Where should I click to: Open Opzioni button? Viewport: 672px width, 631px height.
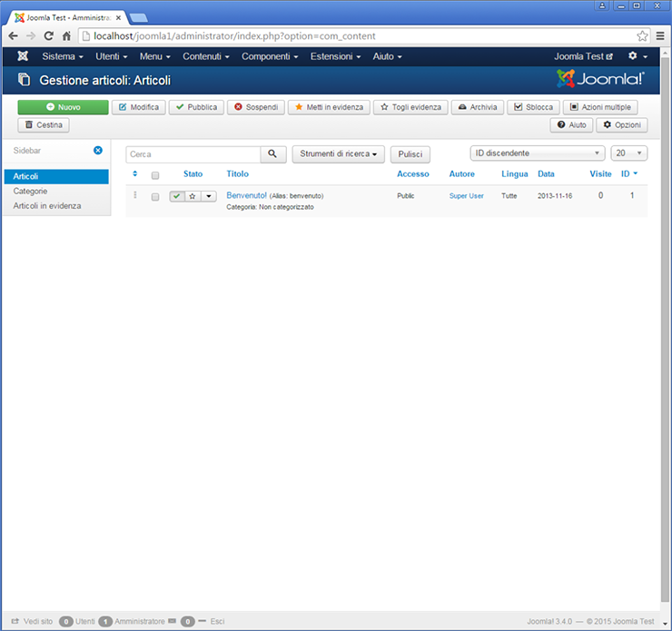tap(622, 125)
